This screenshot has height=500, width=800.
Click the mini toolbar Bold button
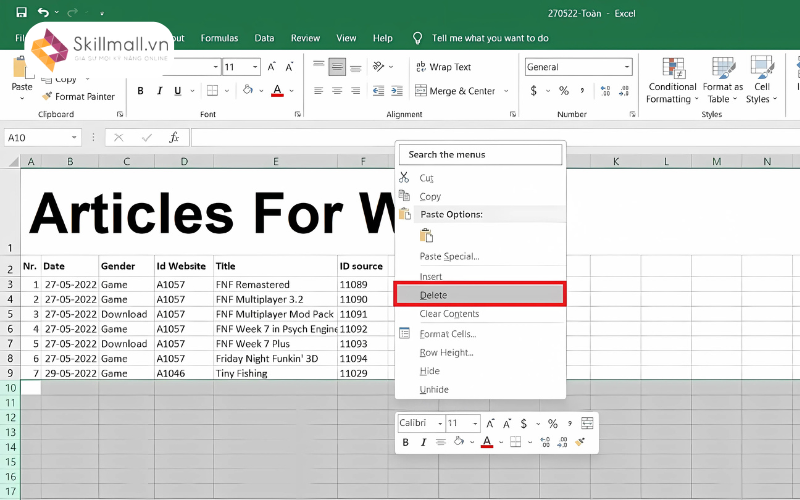pyautogui.click(x=406, y=442)
